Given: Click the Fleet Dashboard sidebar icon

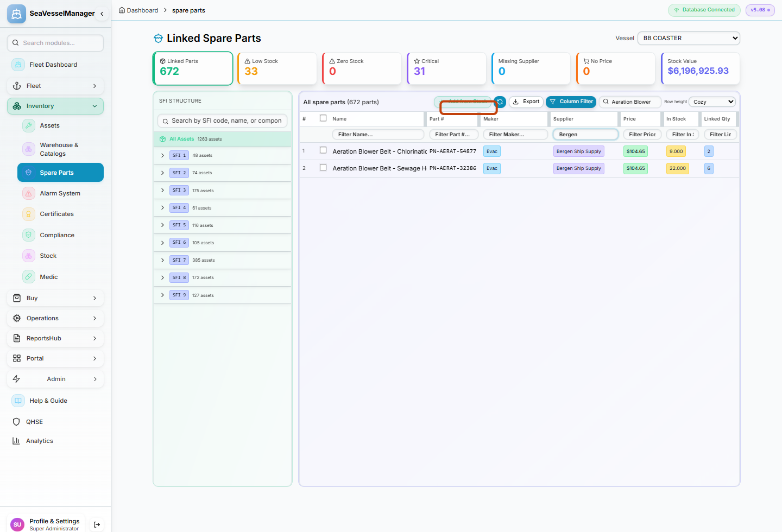Looking at the screenshot, I should (x=18, y=65).
